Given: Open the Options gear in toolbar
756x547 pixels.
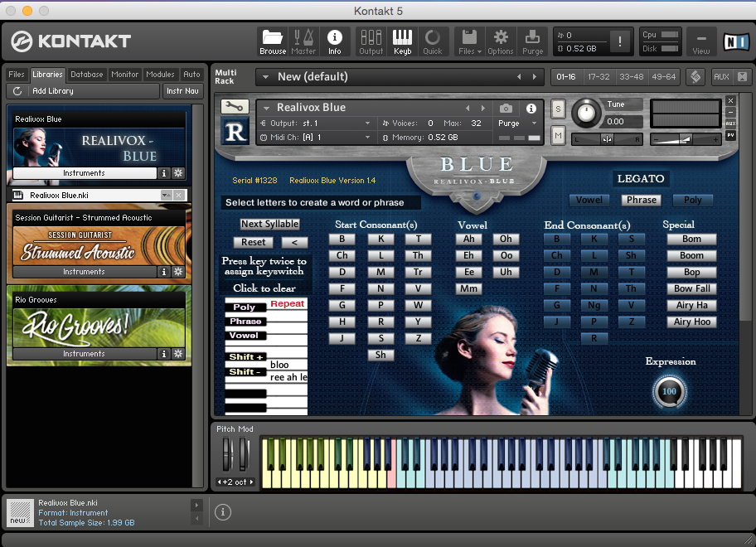Looking at the screenshot, I should [x=501, y=41].
